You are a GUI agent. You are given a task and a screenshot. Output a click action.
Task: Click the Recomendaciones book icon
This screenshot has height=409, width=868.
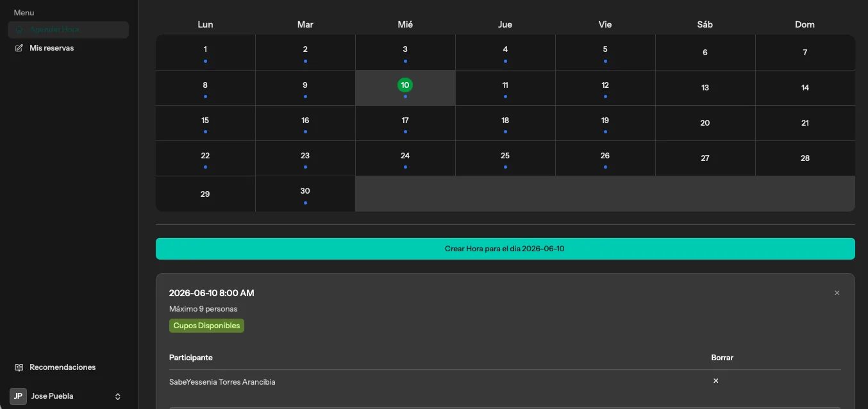19,367
